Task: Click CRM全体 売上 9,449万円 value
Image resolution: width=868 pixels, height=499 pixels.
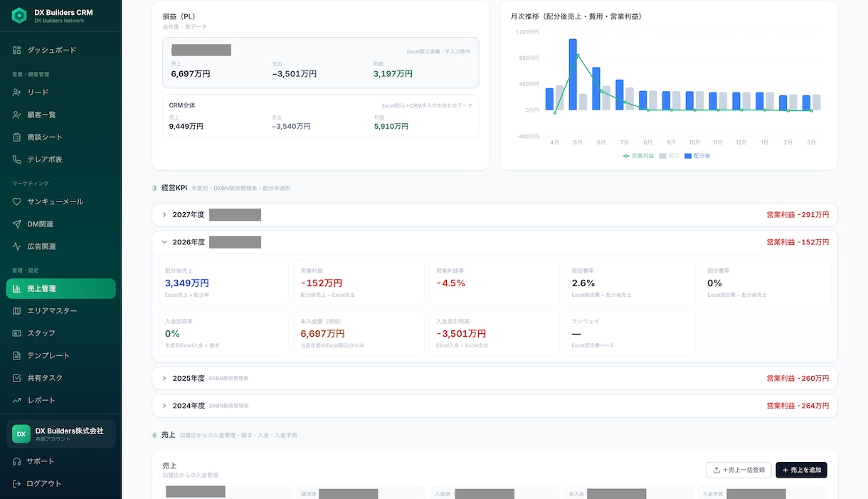Action: point(186,126)
